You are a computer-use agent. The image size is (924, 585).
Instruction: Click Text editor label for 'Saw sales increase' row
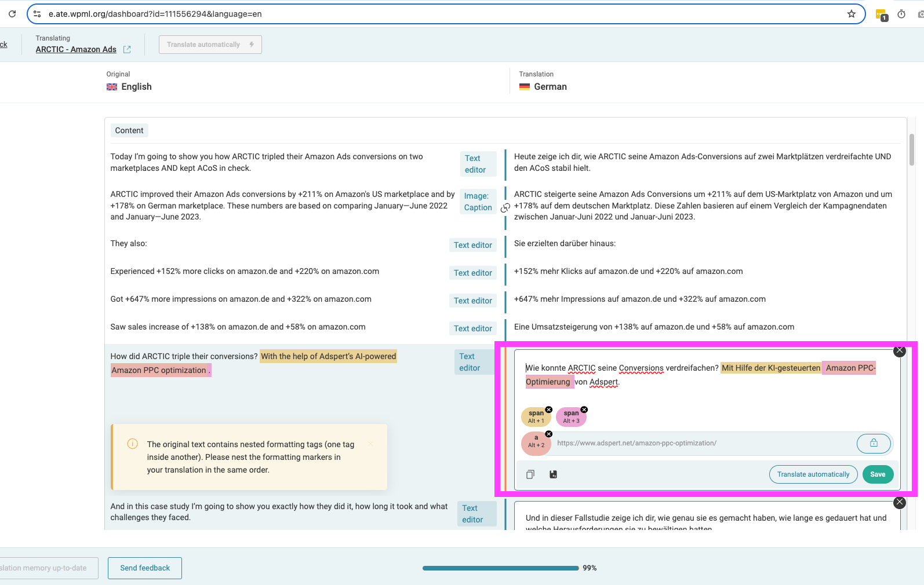pos(473,328)
